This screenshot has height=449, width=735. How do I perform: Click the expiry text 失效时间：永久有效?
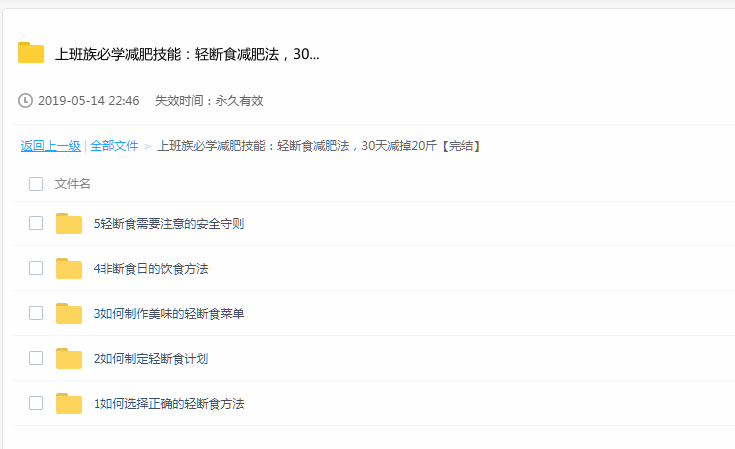pos(209,101)
